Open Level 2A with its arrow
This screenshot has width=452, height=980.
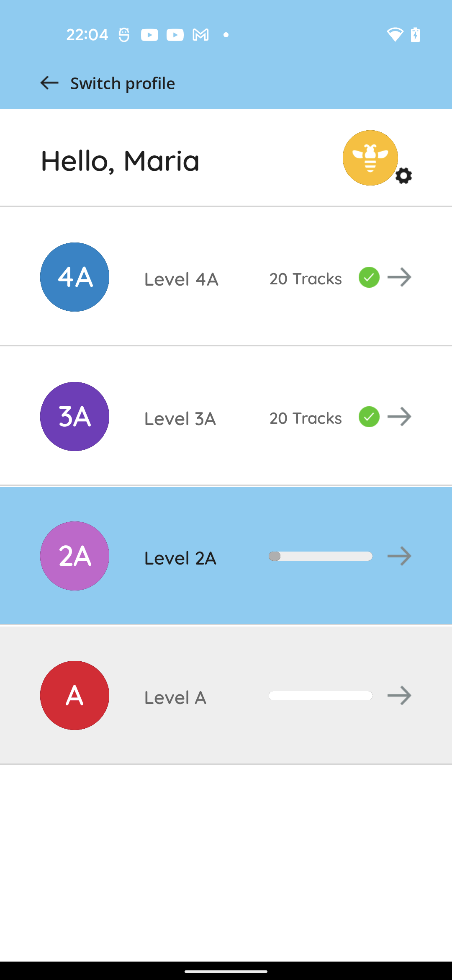pos(399,556)
